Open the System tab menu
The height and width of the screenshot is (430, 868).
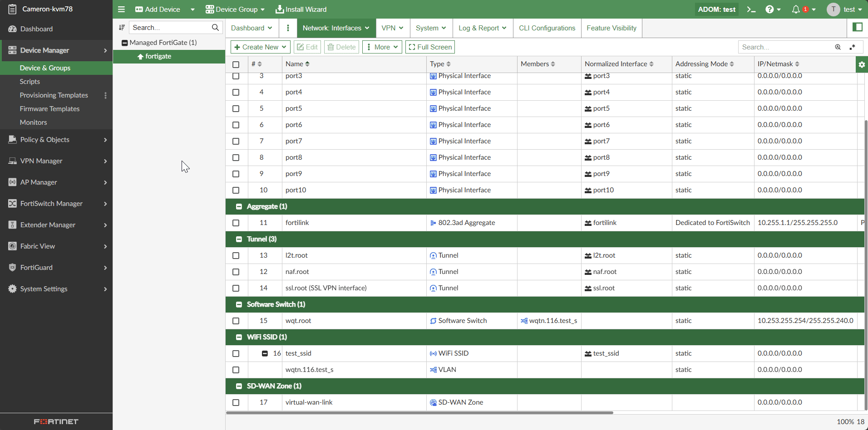click(x=431, y=28)
